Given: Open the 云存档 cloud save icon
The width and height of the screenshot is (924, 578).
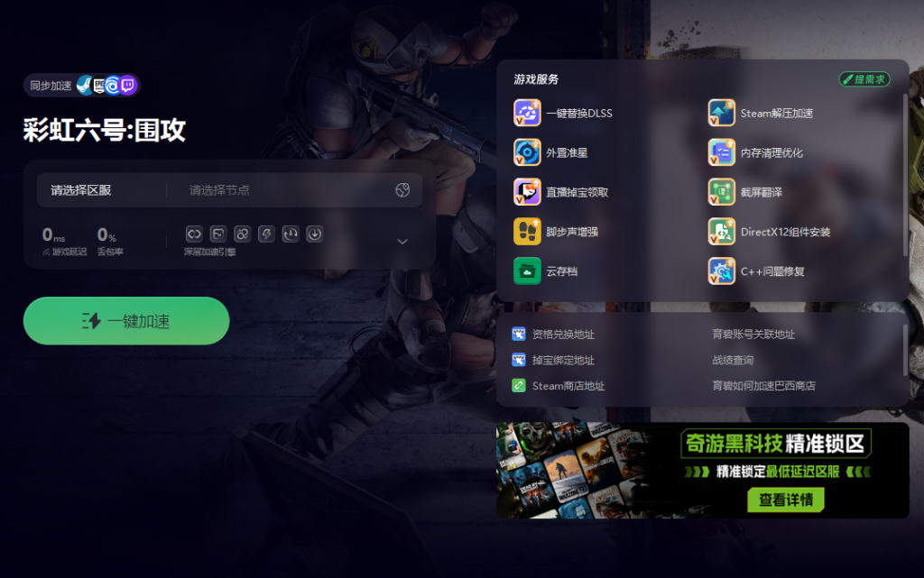Looking at the screenshot, I should pos(527,271).
